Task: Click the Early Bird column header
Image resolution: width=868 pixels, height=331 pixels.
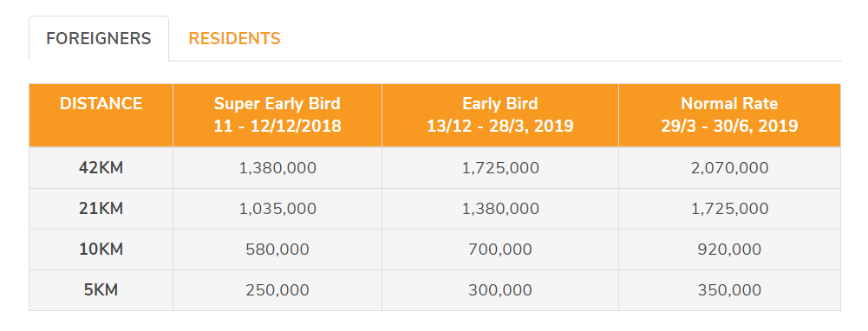Action: pos(499,115)
